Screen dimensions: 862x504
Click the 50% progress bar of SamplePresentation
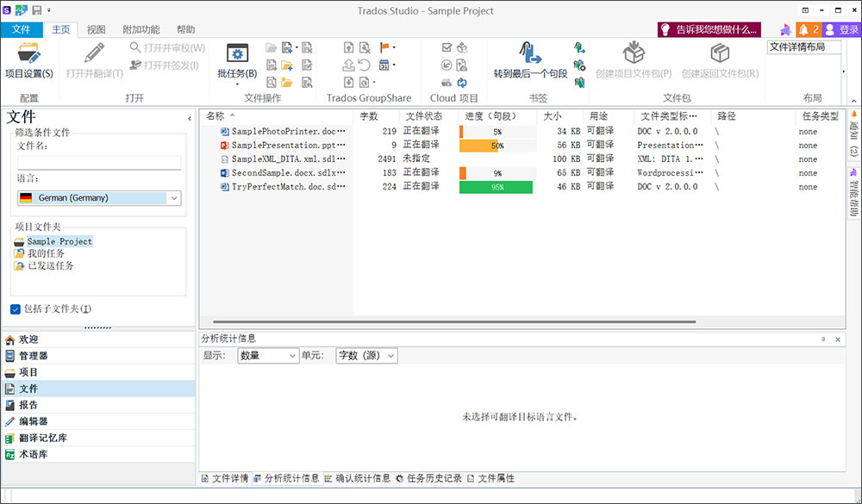497,146
